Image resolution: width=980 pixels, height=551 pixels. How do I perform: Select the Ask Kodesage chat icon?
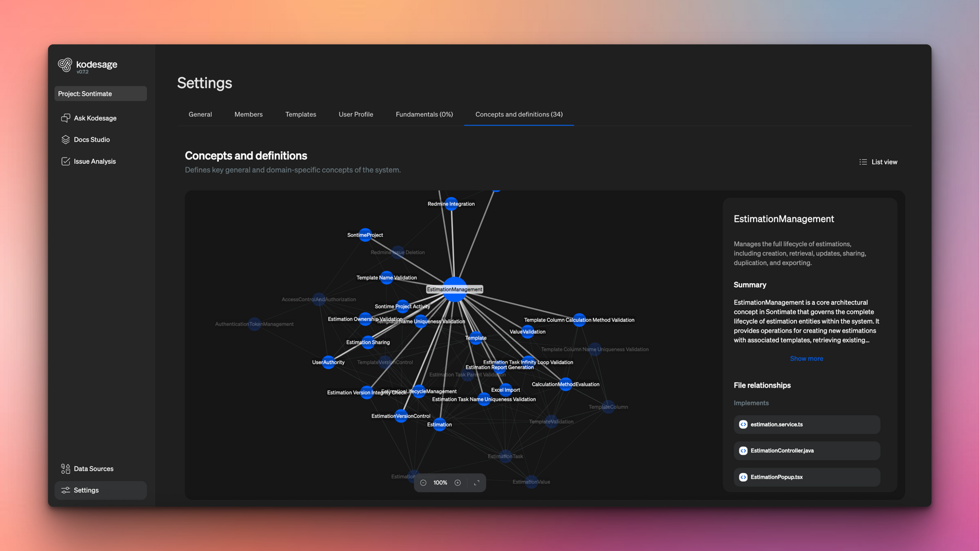66,118
